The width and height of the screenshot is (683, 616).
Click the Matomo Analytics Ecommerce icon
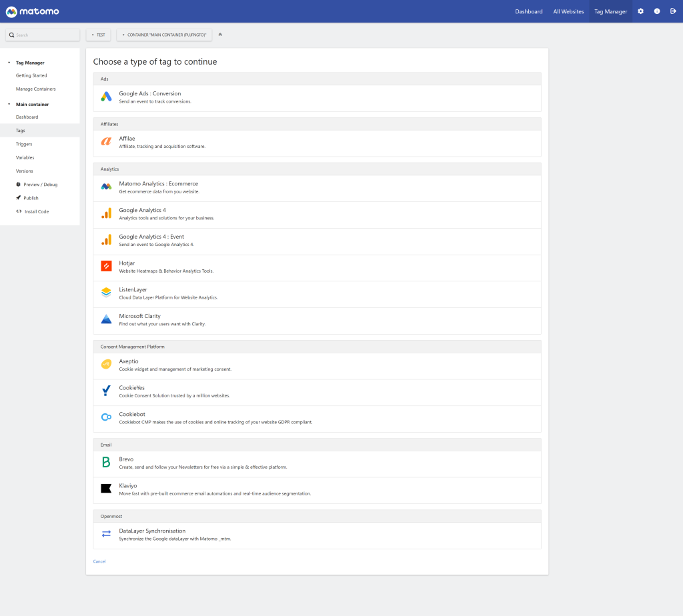tap(106, 187)
